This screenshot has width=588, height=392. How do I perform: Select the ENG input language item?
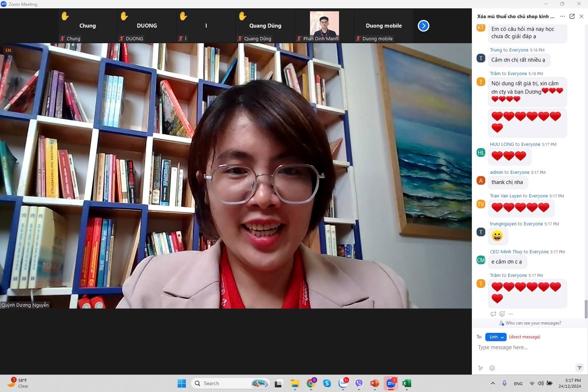point(518,384)
